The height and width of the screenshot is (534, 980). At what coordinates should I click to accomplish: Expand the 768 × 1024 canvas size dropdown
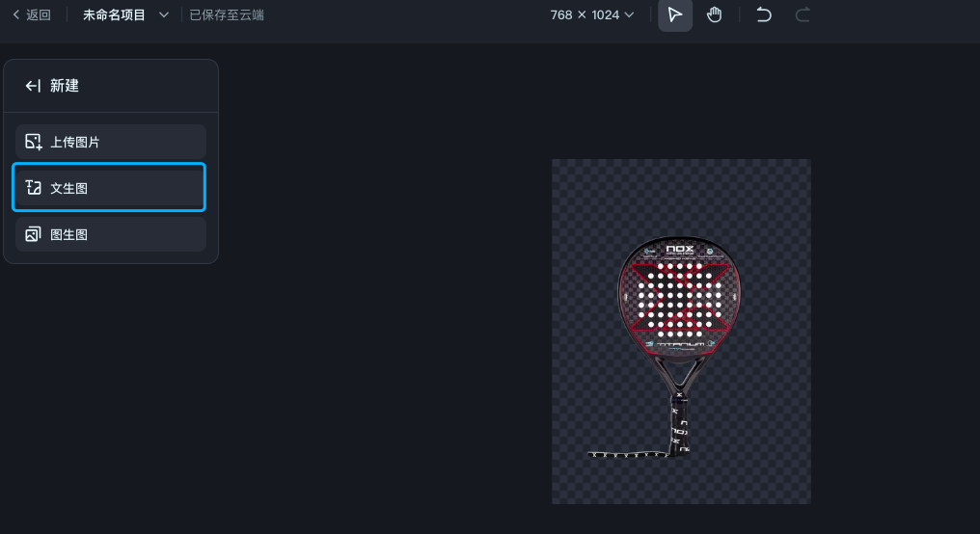point(592,15)
